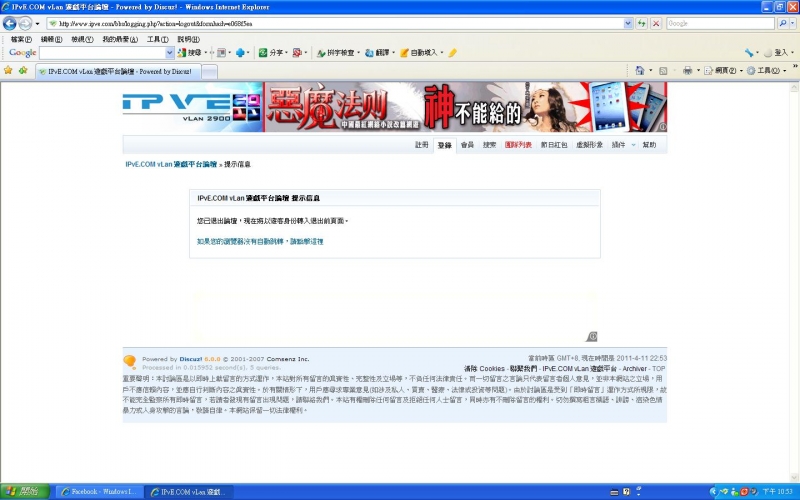Click the Google Toolbar 搜尋 button

[189, 53]
